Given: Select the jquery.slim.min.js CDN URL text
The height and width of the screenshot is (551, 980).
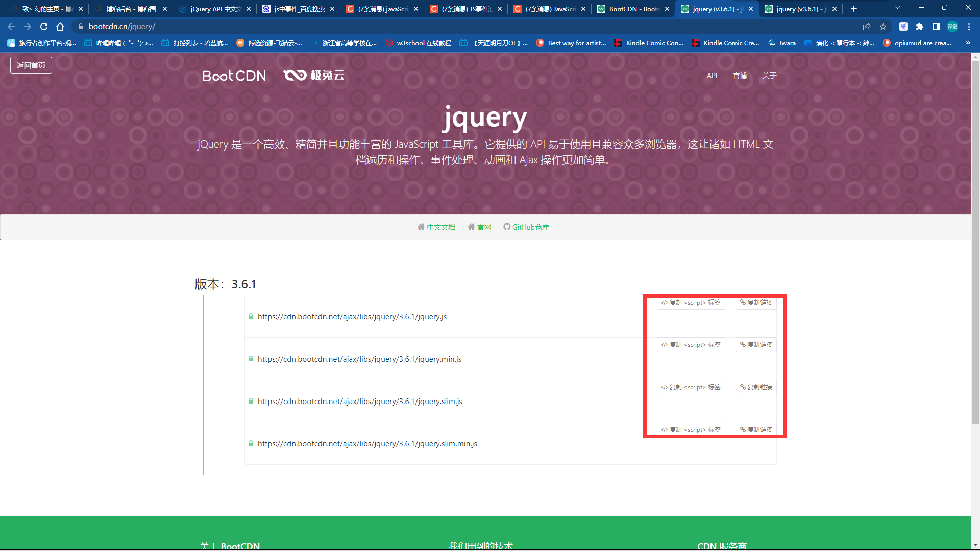Looking at the screenshot, I should coord(367,444).
